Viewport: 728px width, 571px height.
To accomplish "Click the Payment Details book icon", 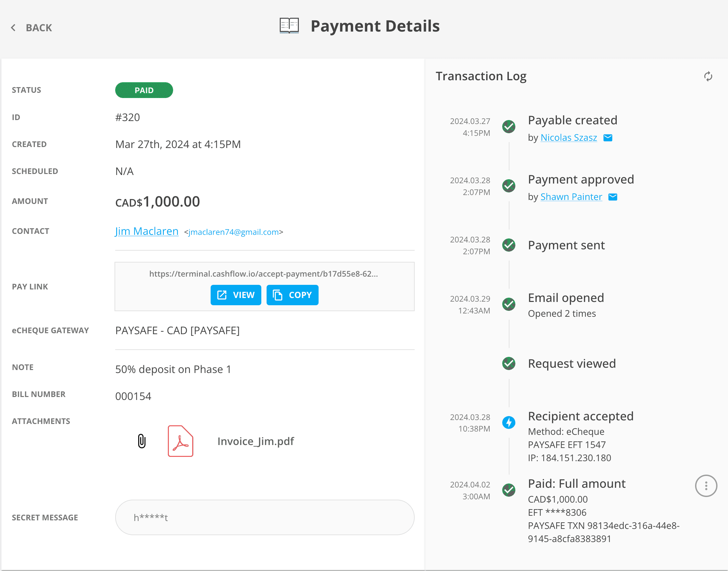I will 289,26.
